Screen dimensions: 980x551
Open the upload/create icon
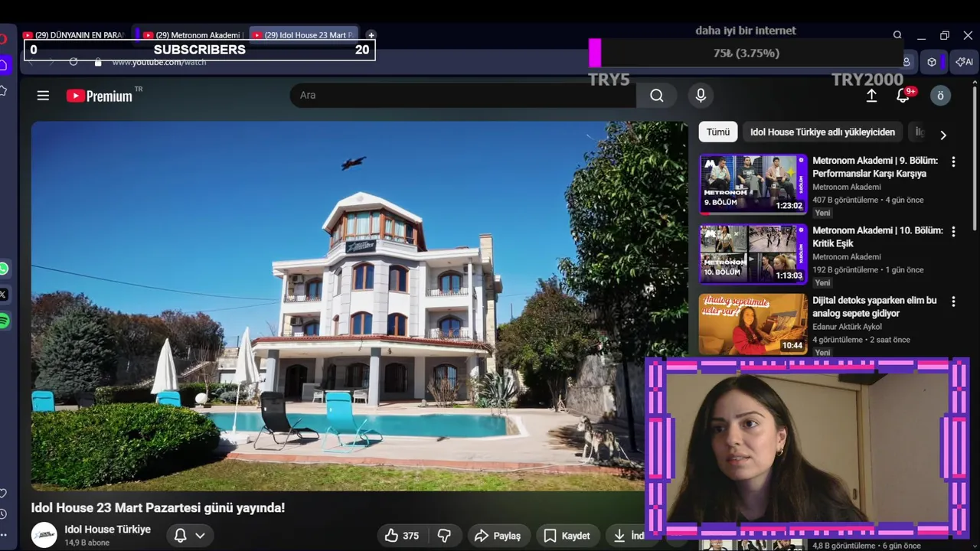pyautogui.click(x=871, y=95)
